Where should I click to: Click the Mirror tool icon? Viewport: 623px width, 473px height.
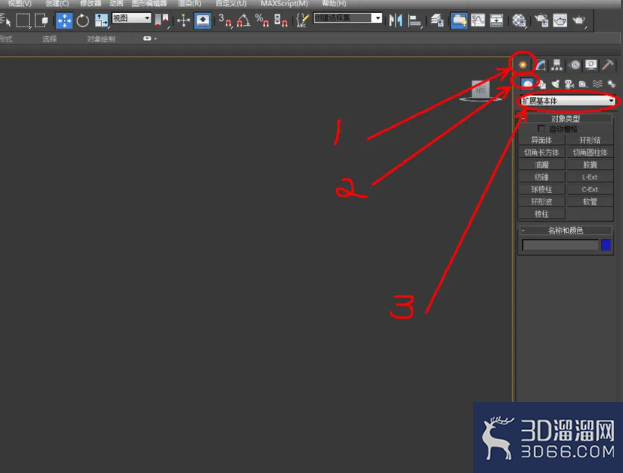[x=395, y=20]
